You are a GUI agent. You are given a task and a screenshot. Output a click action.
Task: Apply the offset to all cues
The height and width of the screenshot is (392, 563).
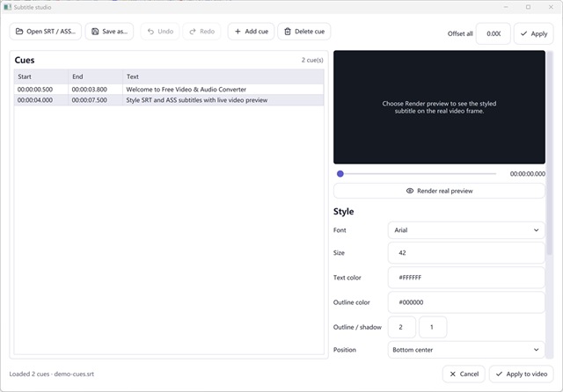pos(534,33)
